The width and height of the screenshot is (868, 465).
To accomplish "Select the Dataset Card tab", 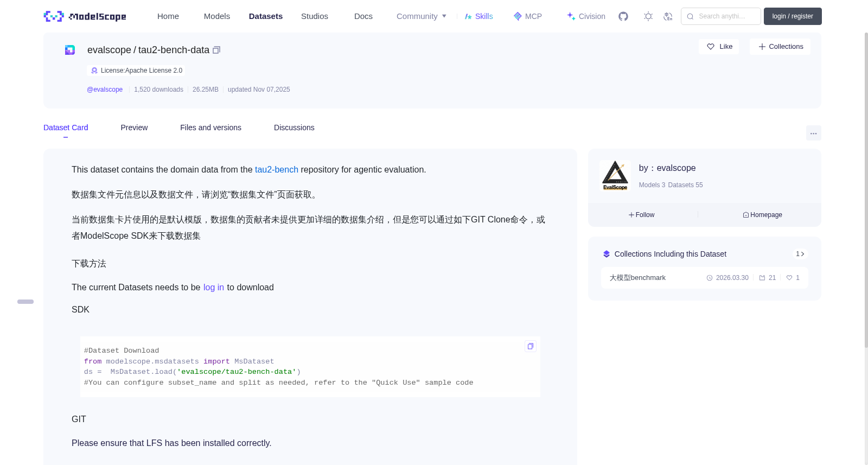I will pyautogui.click(x=66, y=128).
